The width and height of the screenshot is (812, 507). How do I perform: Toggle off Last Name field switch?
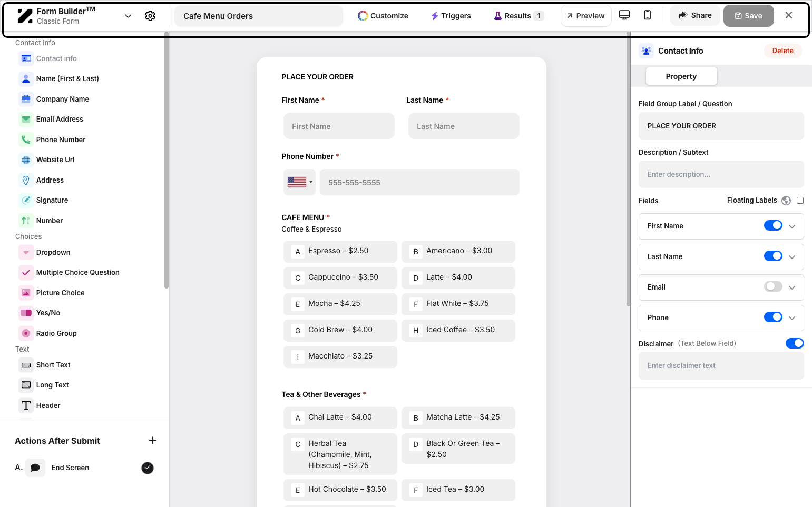[x=773, y=256]
